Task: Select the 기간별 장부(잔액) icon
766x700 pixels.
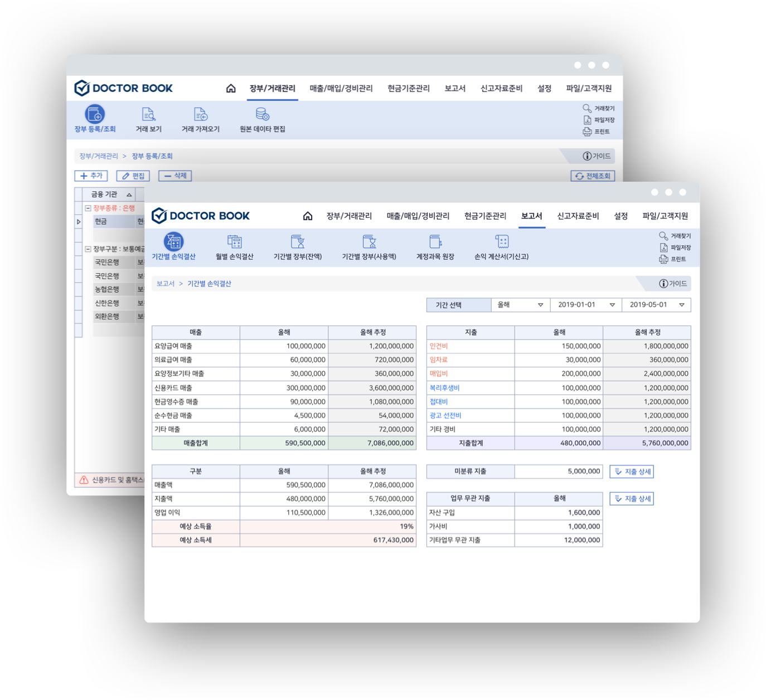Action: (x=298, y=242)
